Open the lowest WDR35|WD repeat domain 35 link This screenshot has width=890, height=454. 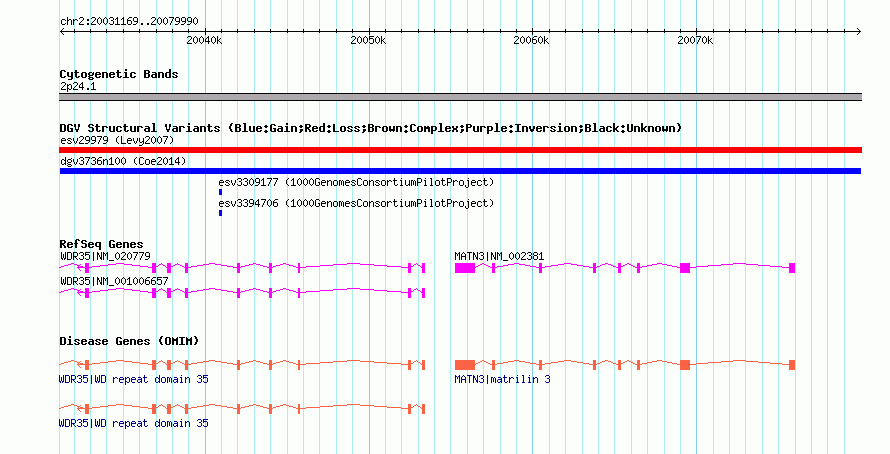133,423
